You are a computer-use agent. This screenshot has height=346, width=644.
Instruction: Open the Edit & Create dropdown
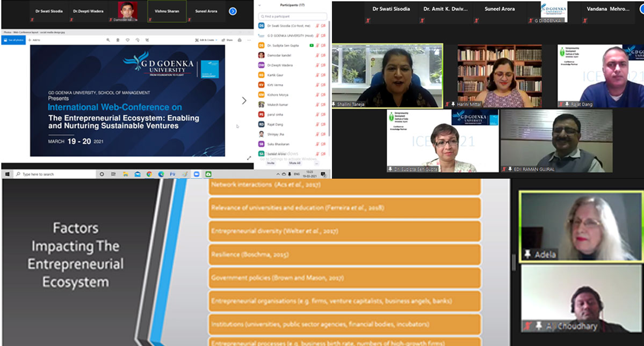click(x=207, y=40)
